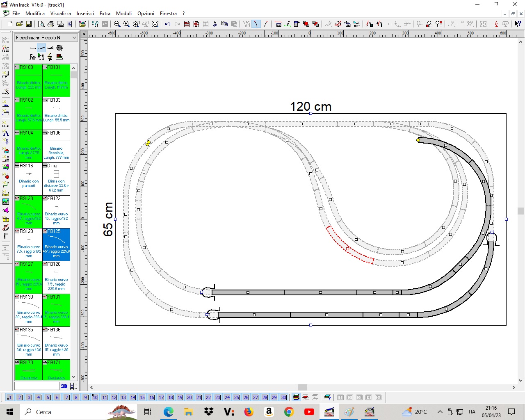Toggle layer 1 button
The width and height of the screenshot is (525, 420).
tap(10, 397)
